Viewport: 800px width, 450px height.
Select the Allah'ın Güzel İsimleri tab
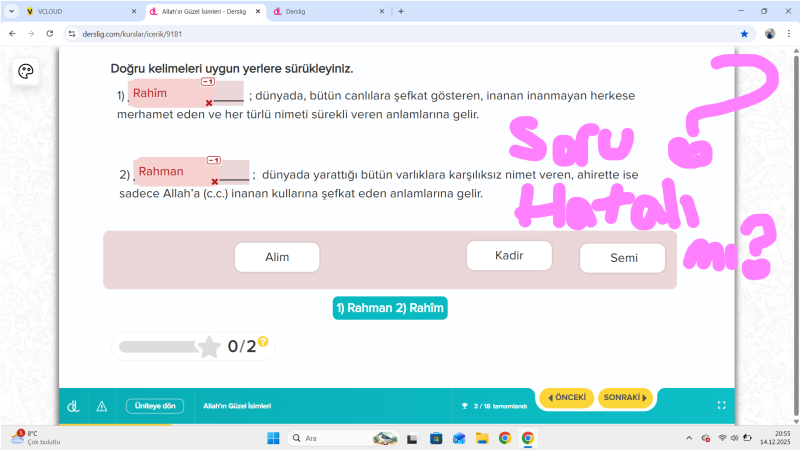(204, 11)
